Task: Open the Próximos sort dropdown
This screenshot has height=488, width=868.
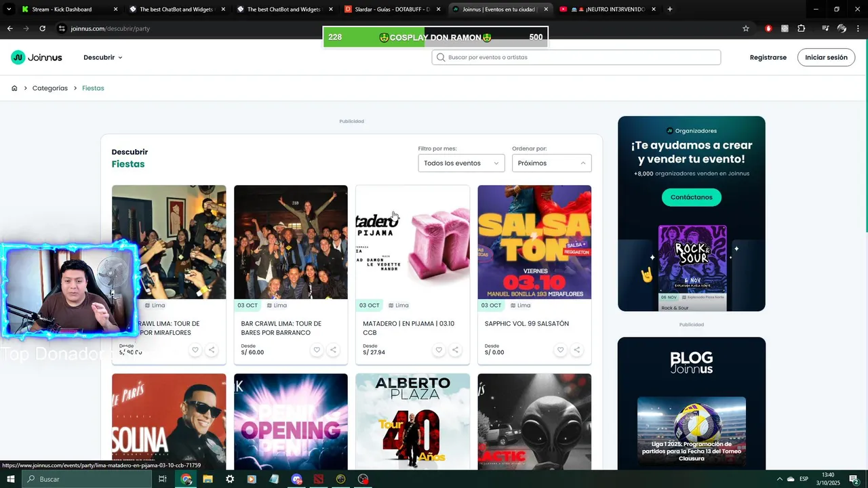Action: coord(551,163)
